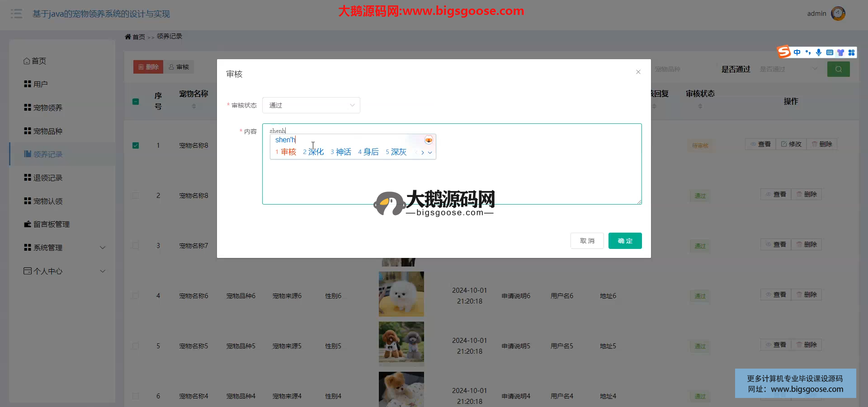Screen dimensions: 868x407
Task: Click the admin avatar icon
Action: point(838,14)
